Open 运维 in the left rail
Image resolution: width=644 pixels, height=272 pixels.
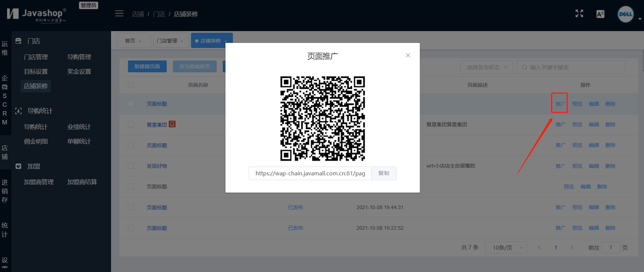[5, 48]
